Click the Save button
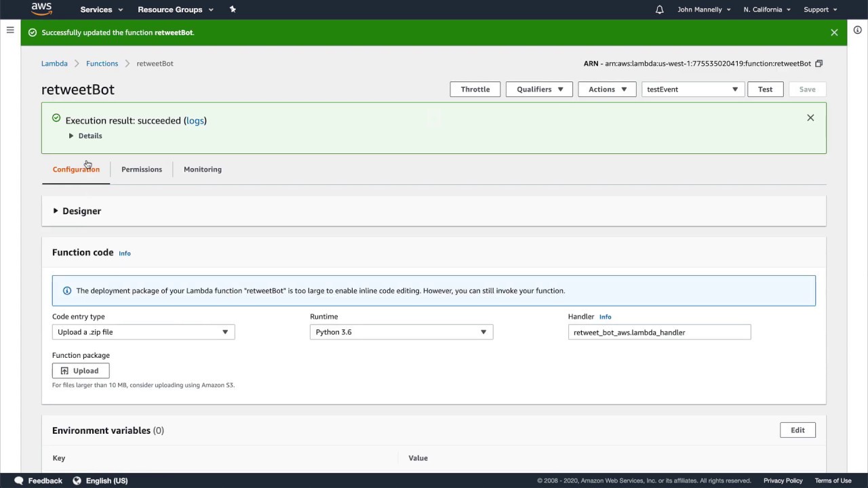The image size is (868, 488). [x=807, y=89]
